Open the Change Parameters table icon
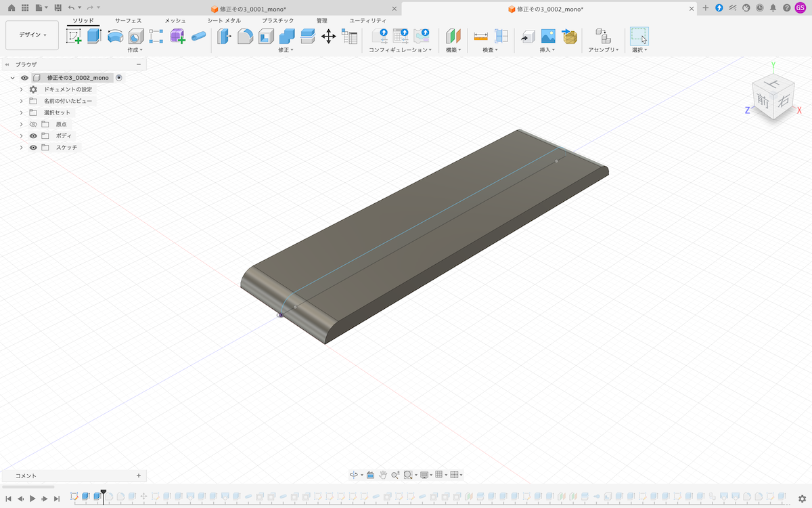Screen dimensions: 812x508 [349, 37]
